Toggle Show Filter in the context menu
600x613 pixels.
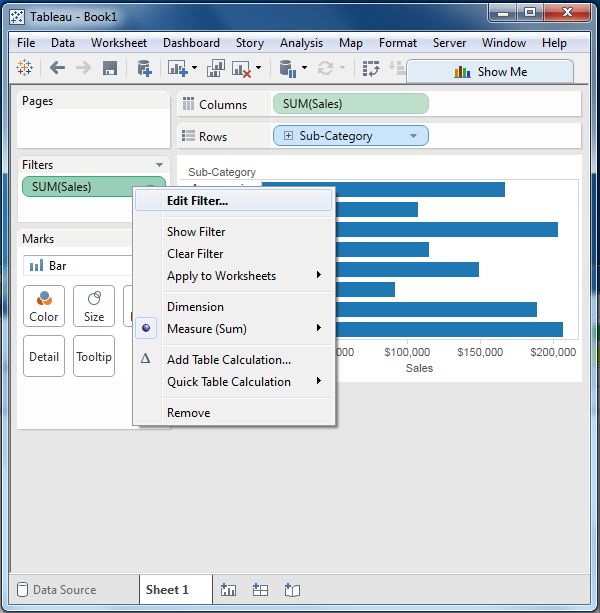coord(196,232)
